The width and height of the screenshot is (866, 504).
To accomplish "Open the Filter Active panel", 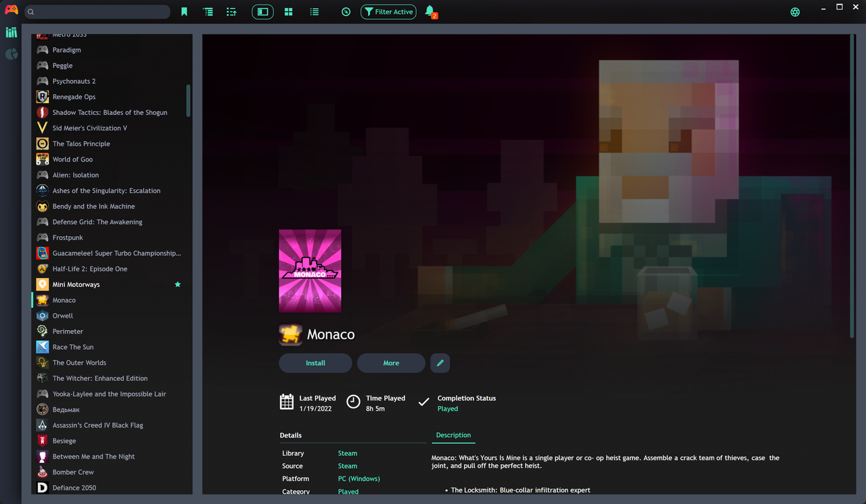I will (388, 12).
